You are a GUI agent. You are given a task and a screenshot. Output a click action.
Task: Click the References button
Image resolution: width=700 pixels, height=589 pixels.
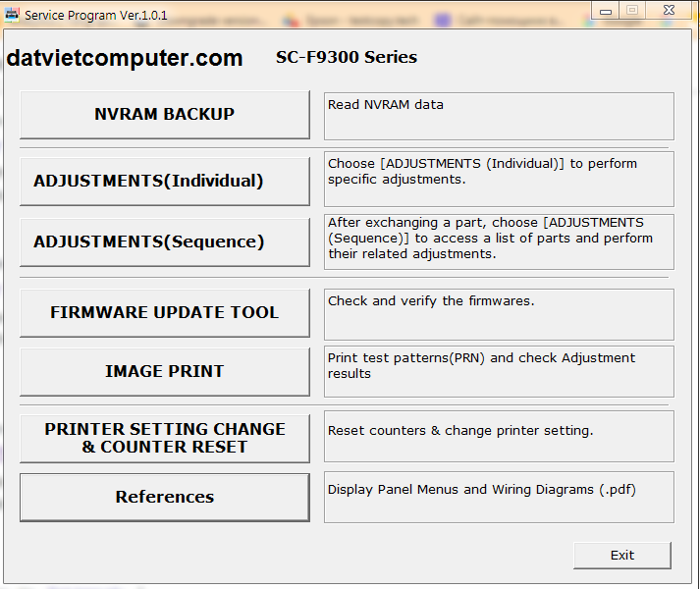point(164,498)
